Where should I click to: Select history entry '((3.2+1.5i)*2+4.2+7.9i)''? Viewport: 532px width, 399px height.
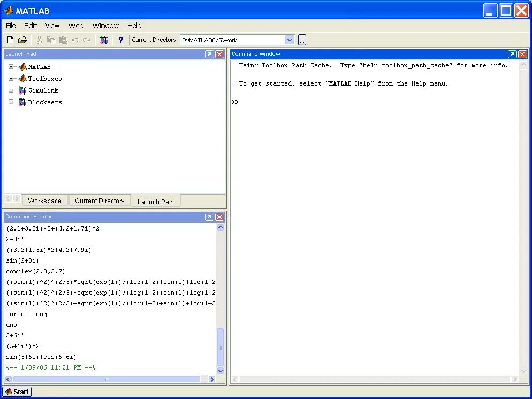pos(50,250)
